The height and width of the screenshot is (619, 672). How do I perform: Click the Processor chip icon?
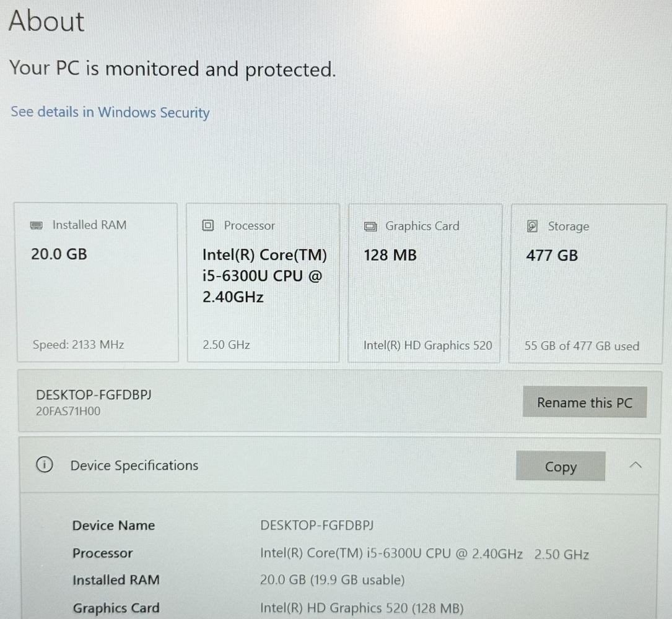click(x=208, y=226)
